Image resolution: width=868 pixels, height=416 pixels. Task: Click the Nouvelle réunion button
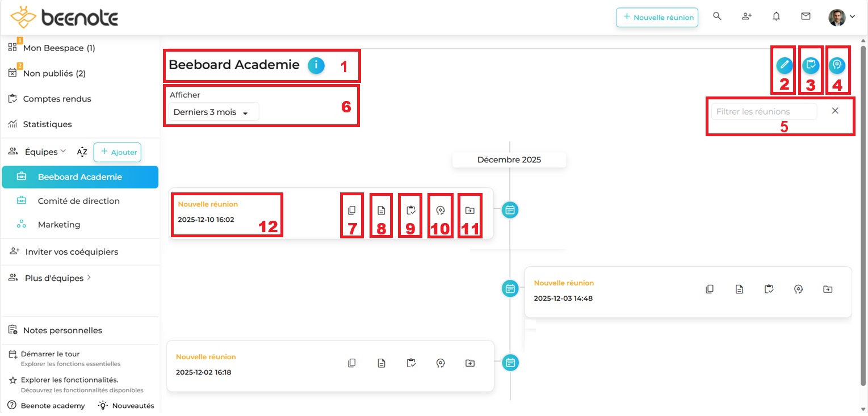(x=657, y=18)
